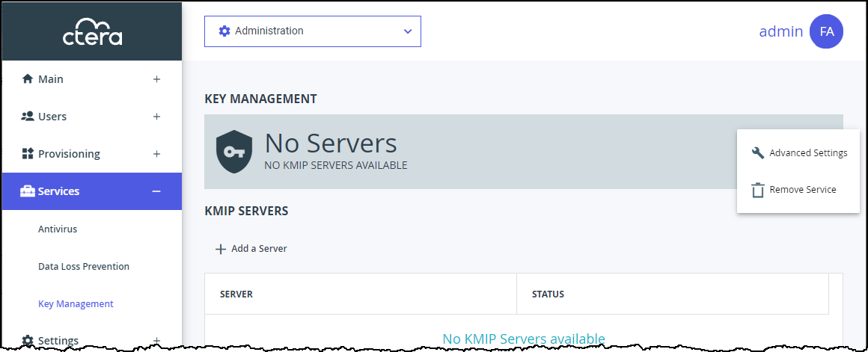The image size is (868, 352).
Task: Open Antivirus under Services
Action: coord(58,229)
